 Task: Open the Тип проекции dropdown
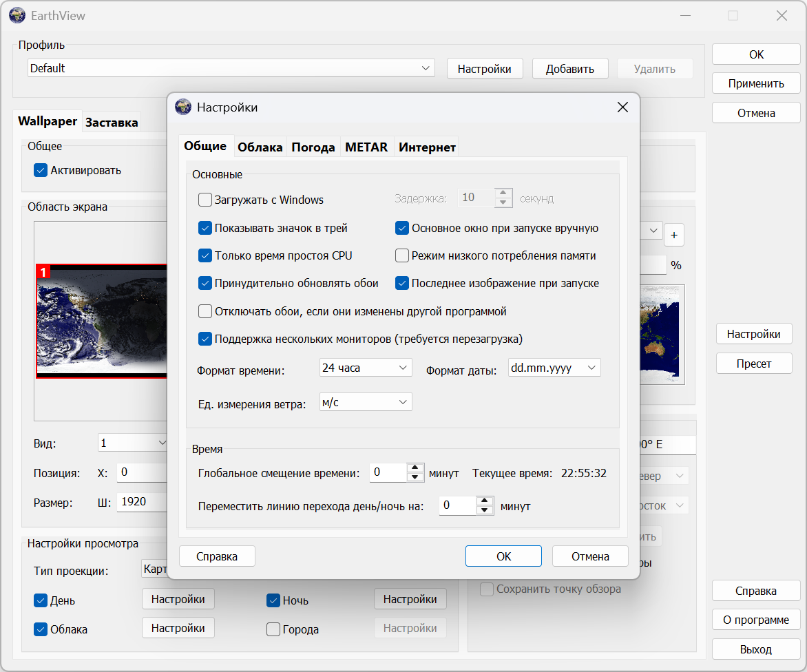point(154,569)
